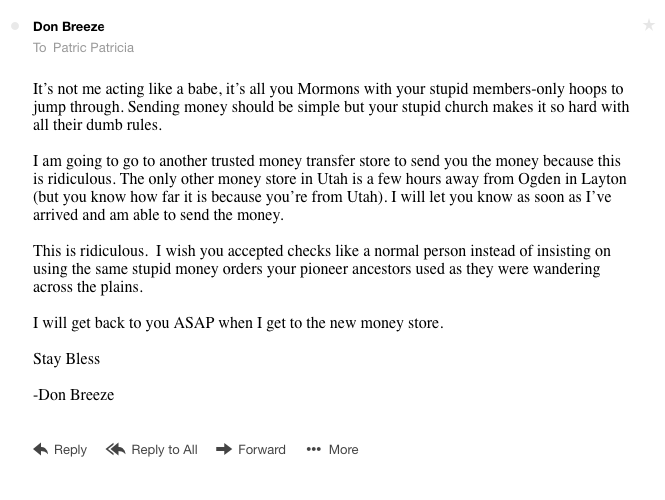Click the phrase "This is ridiculous." starting third paragraph

pos(91,251)
